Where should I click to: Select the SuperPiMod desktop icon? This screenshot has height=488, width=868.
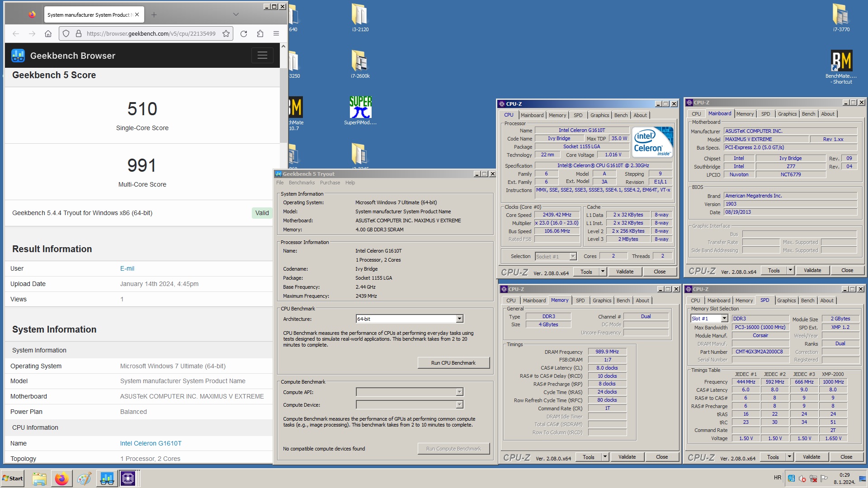coord(360,111)
